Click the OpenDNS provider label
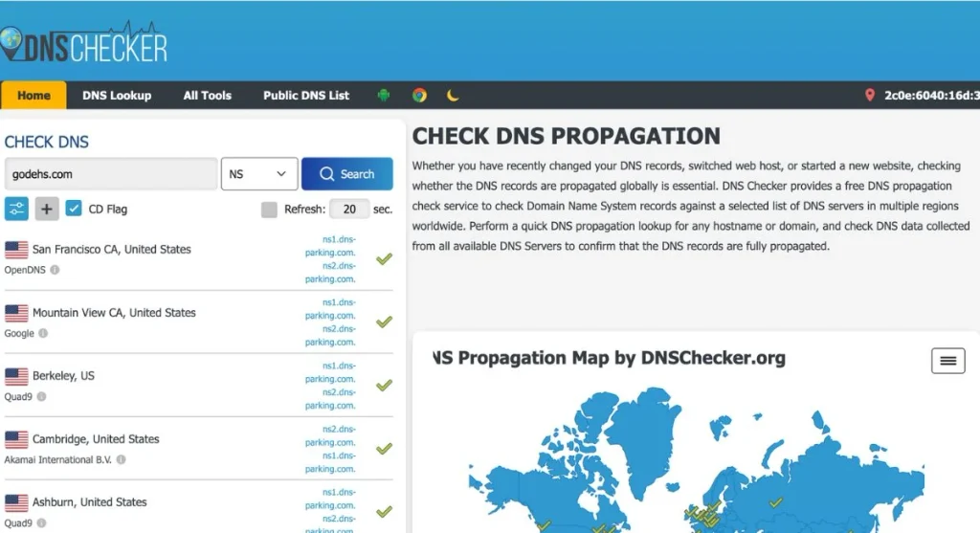The height and width of the screenshot is (533, 980). pos(25,270)
